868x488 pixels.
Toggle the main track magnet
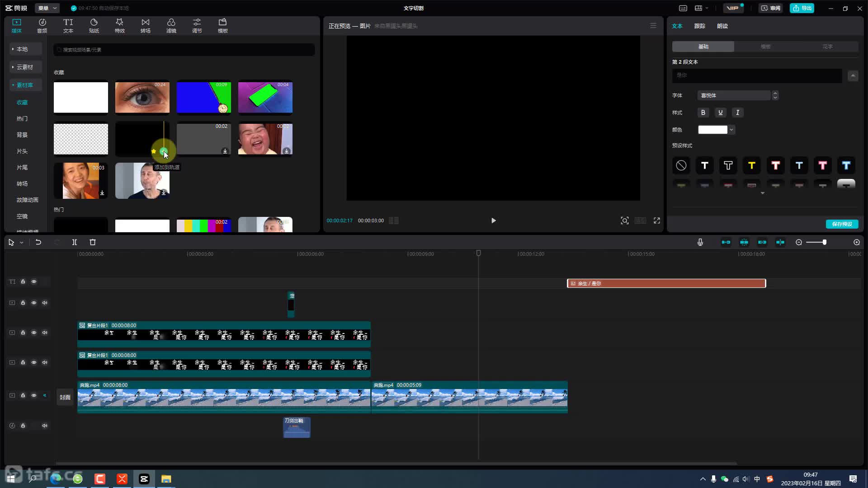pyautogui.click(x=726, y=242)
